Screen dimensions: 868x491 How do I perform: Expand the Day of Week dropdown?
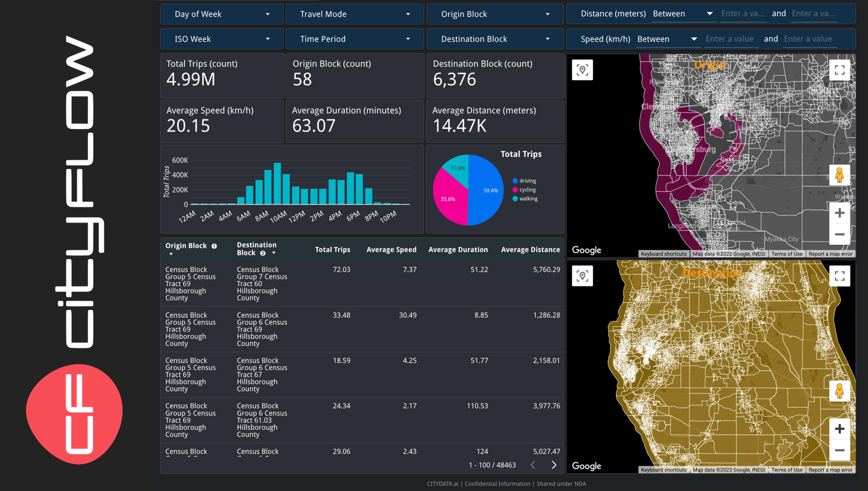coord(222,14)
